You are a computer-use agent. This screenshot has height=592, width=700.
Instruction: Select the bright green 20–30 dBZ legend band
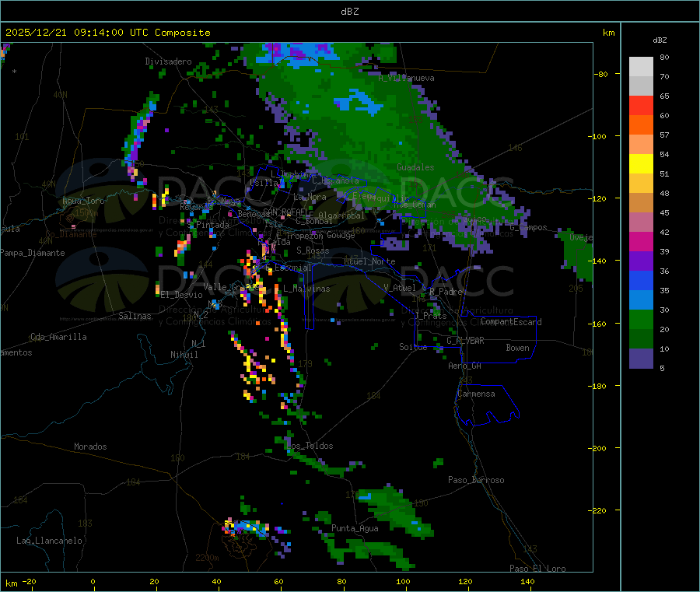tap(641, 319)
